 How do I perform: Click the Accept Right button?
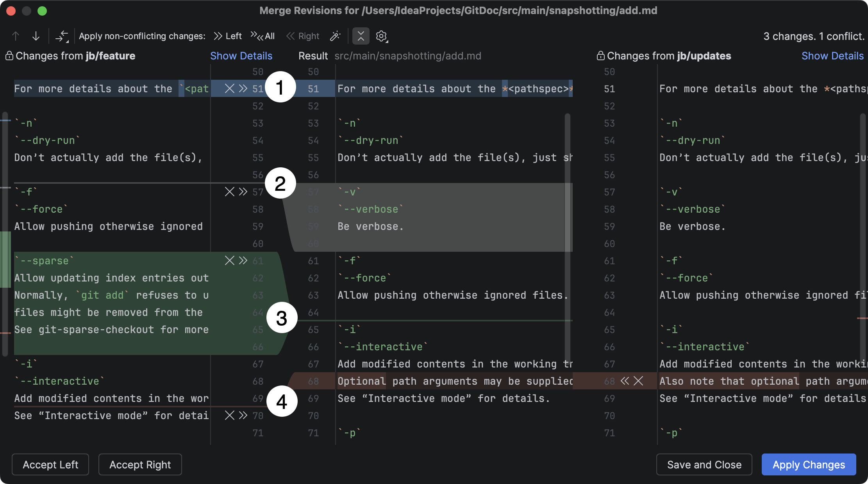point(140,464)
